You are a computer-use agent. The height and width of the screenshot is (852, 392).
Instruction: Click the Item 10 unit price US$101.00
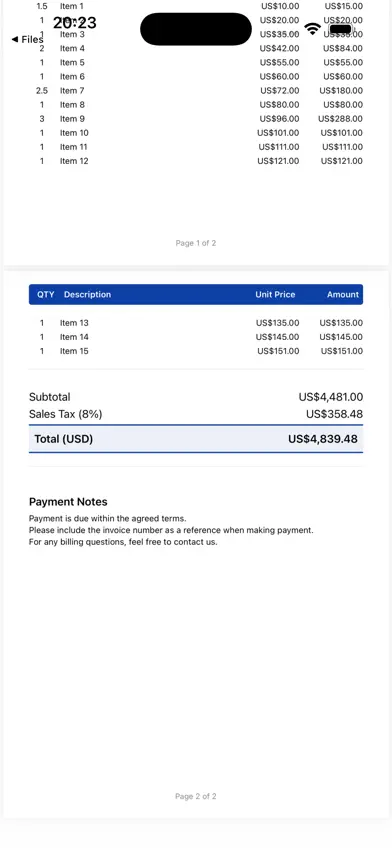(278, 133)
